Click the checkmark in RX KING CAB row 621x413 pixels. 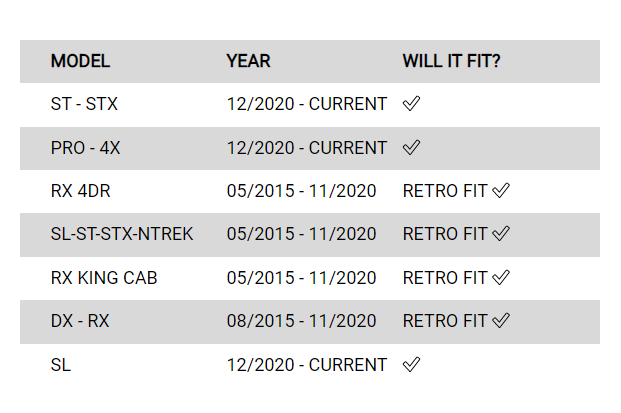click(x=501, y=277)
